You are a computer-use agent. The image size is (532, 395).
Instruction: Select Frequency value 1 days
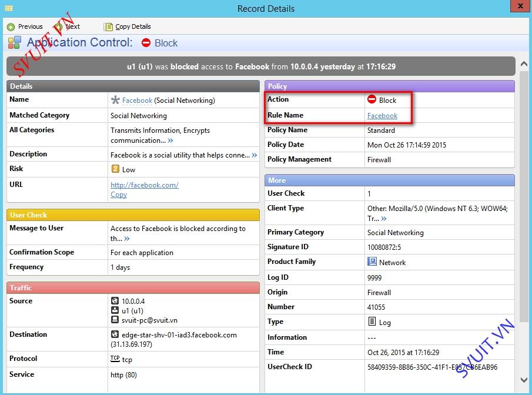coord(120,267)
